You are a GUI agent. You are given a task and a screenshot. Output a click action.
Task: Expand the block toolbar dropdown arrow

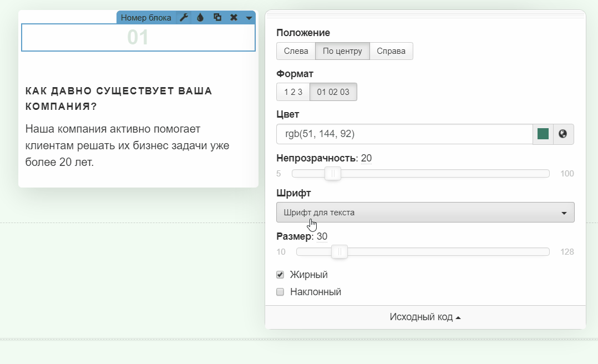249,18
